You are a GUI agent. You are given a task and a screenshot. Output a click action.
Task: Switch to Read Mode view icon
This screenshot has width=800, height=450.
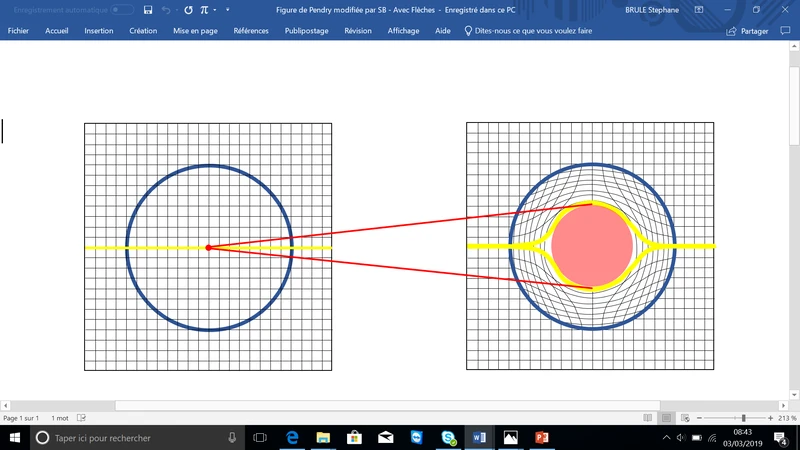649,417
